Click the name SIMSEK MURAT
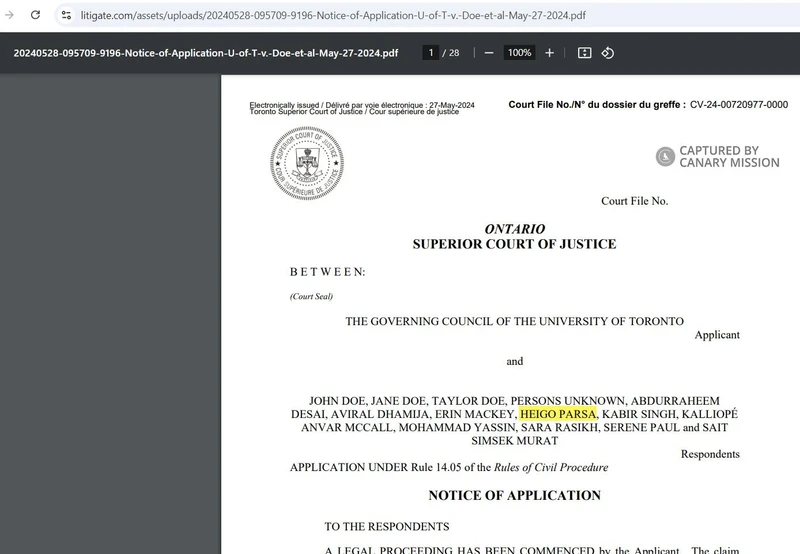 514,441
